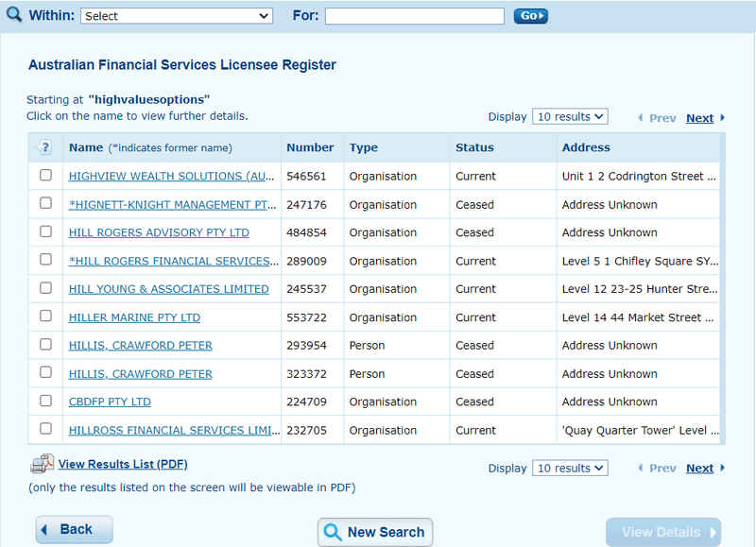Image resolution: width=756 pixels, height=547 pixels.
Task: Click licence number 232705
Action: pyautogui.click(x=306, y=431)
